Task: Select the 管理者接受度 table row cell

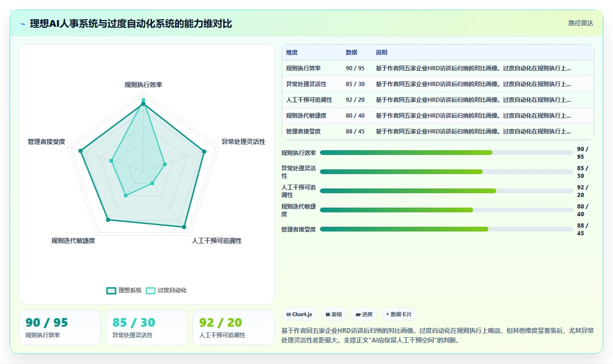Action: click(x=304, y=132)
